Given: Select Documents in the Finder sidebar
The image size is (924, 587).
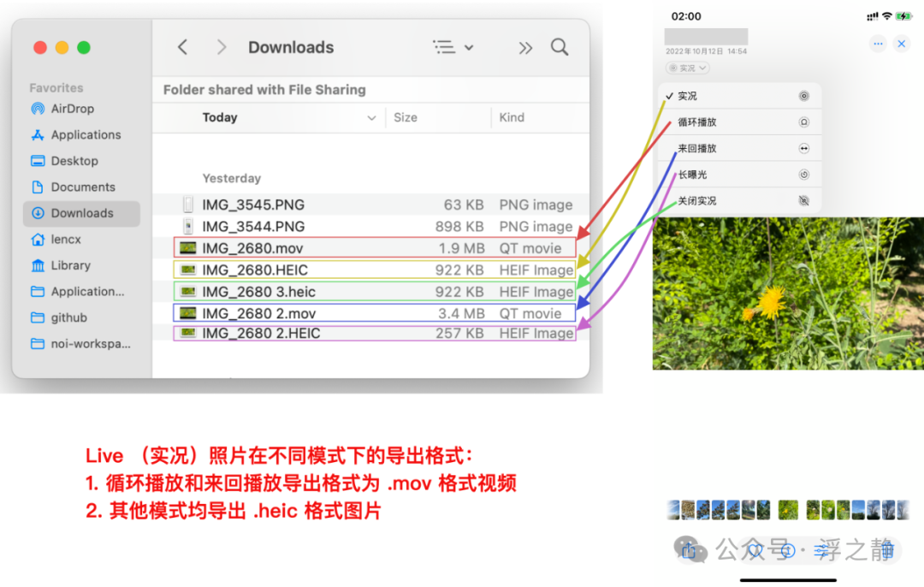Looking at the screenshot, I should click(82, 187).
